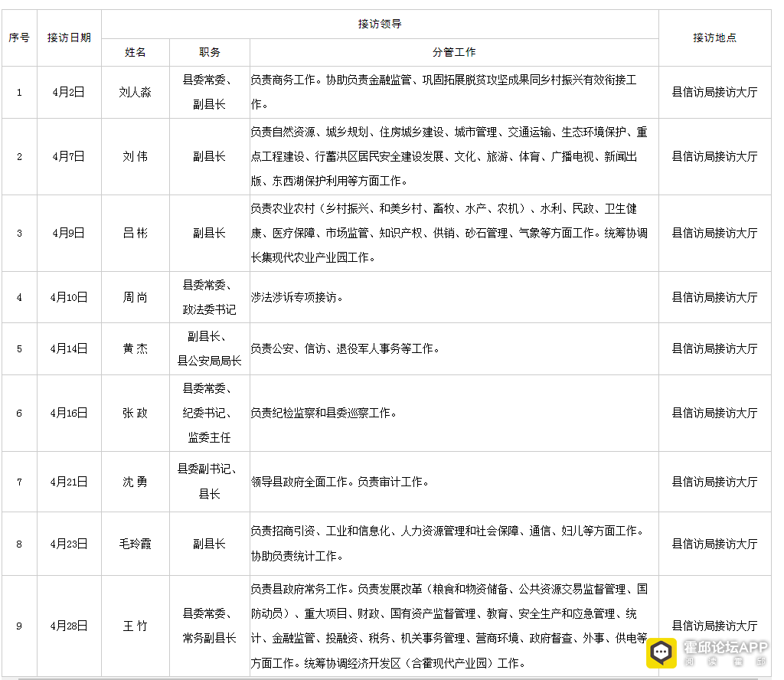Image resolution: width=784 pixels, height=680 pixels.
Task: Click the horizontal scrollbar at bottom
Action: [x=387, y=678]
